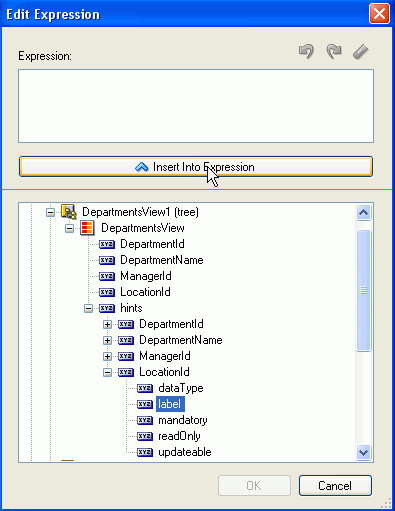The height and width of the screenshot is (511, 395).
Task: Click the xyz icon beside top ManagerId
Action: tap(107, 276)
